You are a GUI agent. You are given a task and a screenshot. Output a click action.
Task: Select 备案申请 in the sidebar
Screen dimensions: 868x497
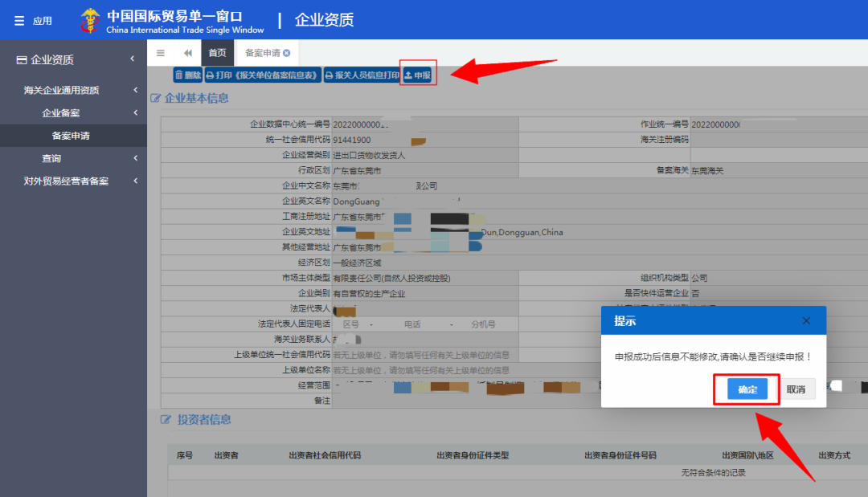tap(71, 136)
